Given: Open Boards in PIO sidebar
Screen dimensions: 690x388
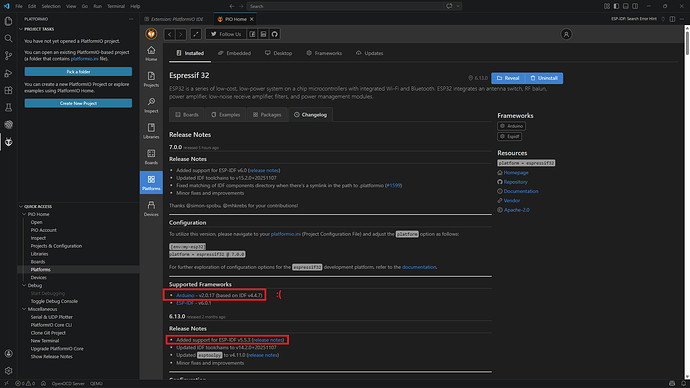Looking at the screenshot, I should (151, 157).
